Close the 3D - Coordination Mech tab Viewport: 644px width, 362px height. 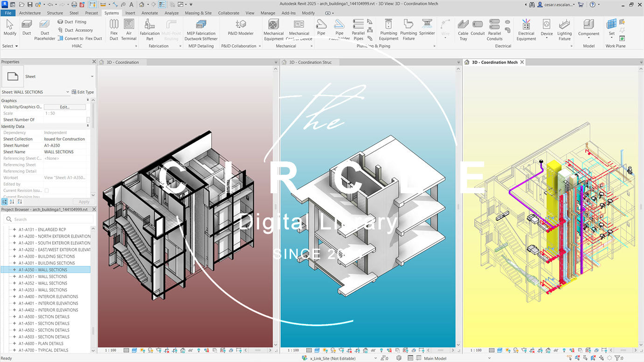click(522, 62)
